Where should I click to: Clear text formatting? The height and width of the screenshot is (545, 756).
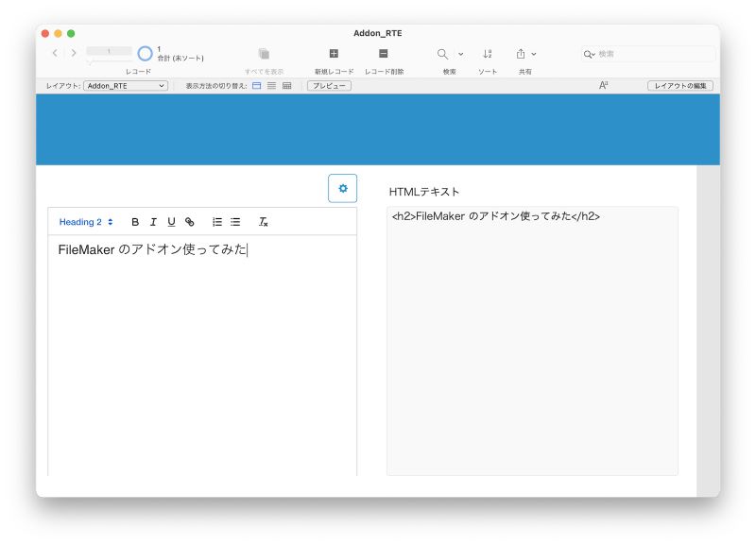pos(263,222)
